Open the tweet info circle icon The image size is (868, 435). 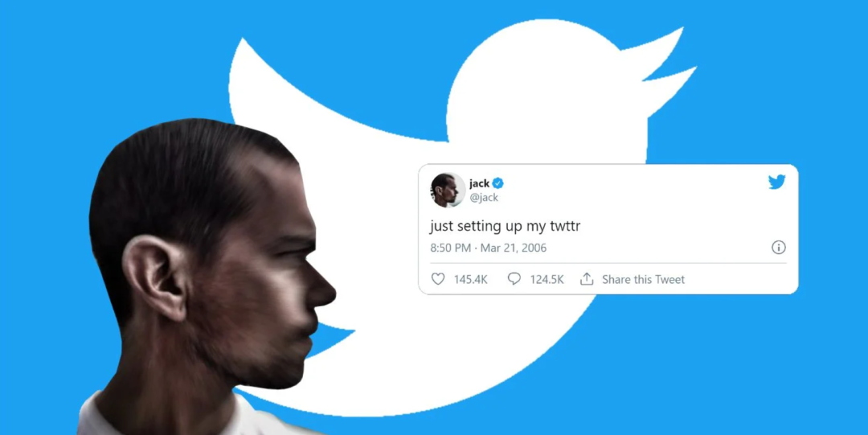pyautogui.click(x=778, y=247)
